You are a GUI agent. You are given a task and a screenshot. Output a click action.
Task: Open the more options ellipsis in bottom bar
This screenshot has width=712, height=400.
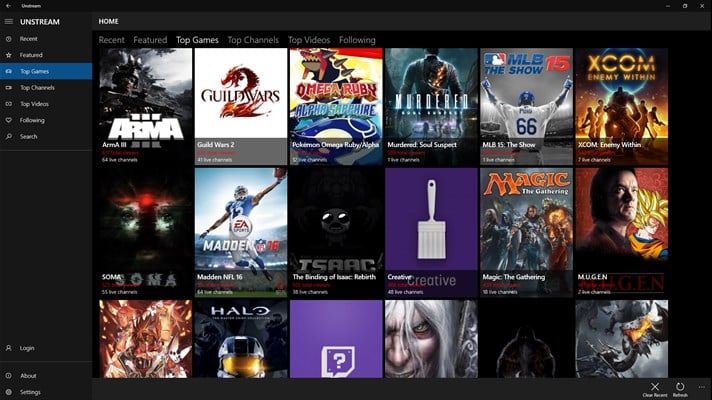702,387
